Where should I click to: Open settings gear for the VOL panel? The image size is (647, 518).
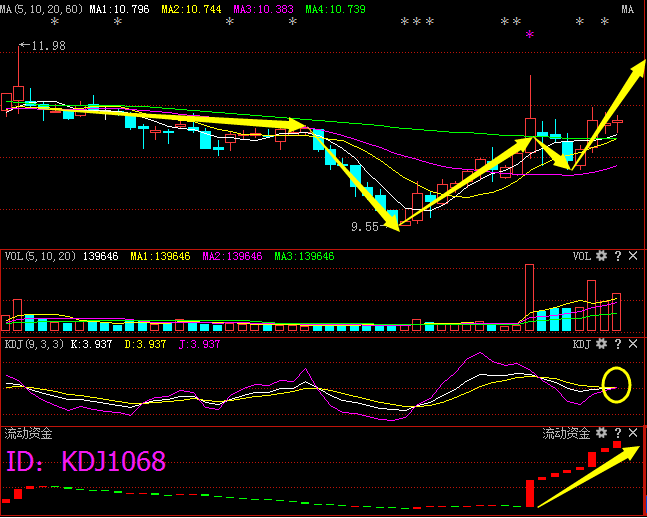tap(602, 256)
